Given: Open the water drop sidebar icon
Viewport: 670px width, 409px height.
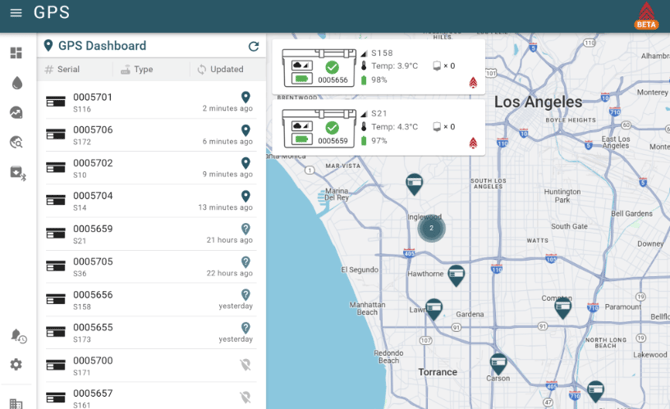Looking at the screenshot, I should tap(17, 83).
